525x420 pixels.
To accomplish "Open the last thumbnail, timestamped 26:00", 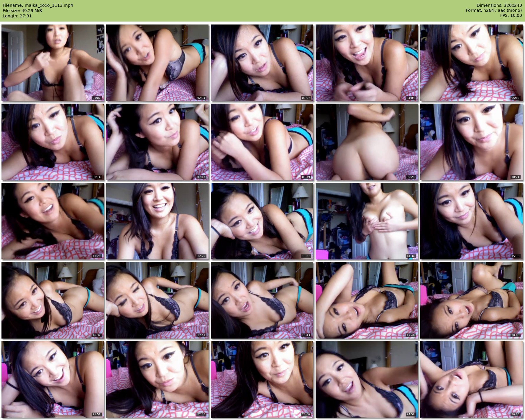I will pos(472,379).
